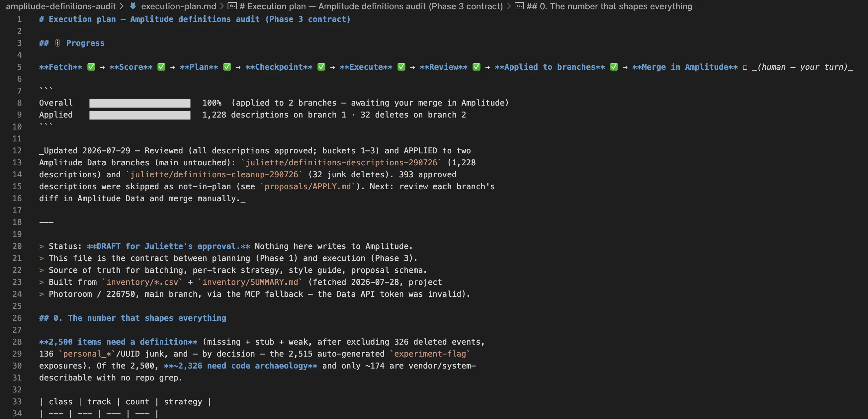Click the italic '(human — your turn)' text
868x419 pixels.
click(x=803, y=67)
